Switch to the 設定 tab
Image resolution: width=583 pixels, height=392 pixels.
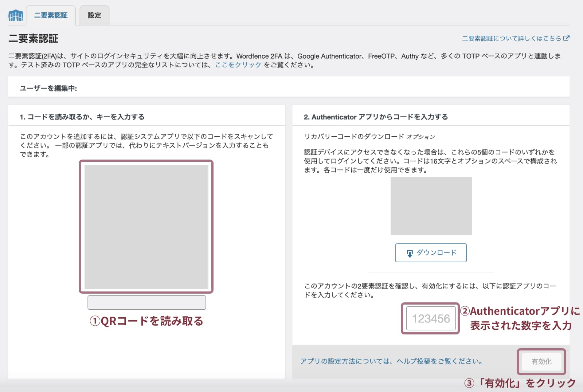pyautogui.click(x=94, y=15)
